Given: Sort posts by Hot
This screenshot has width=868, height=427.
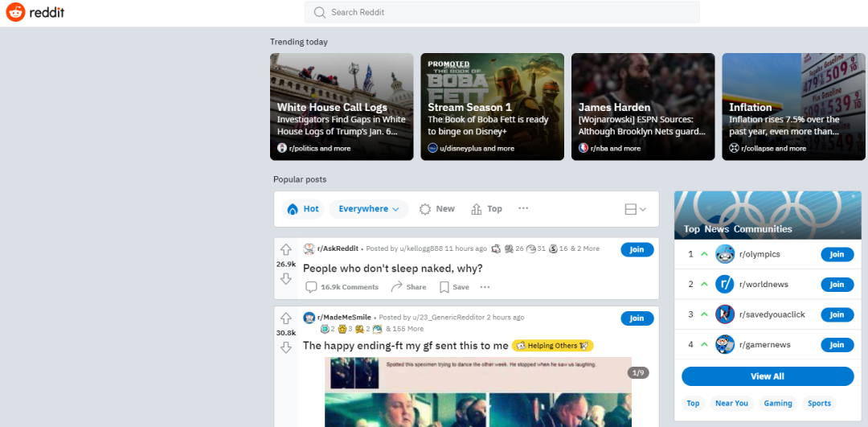Looking at the screenshot, I should [303, 209].
